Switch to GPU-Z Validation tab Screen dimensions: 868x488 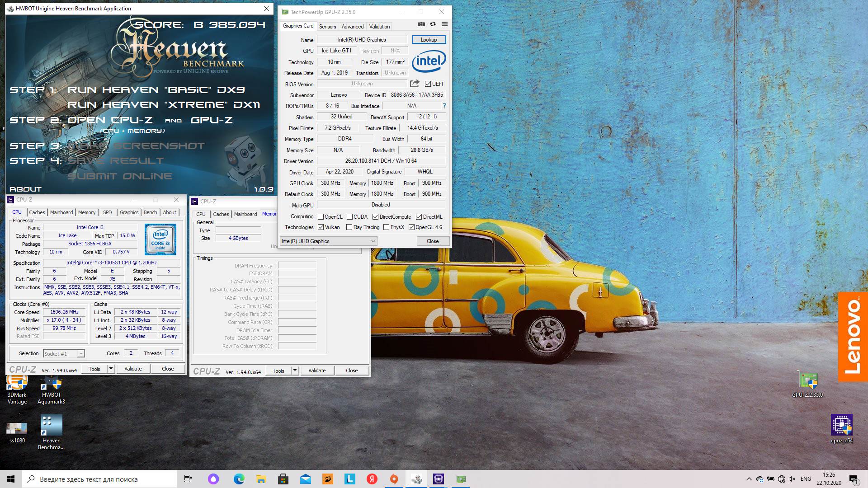pos(379,27)
